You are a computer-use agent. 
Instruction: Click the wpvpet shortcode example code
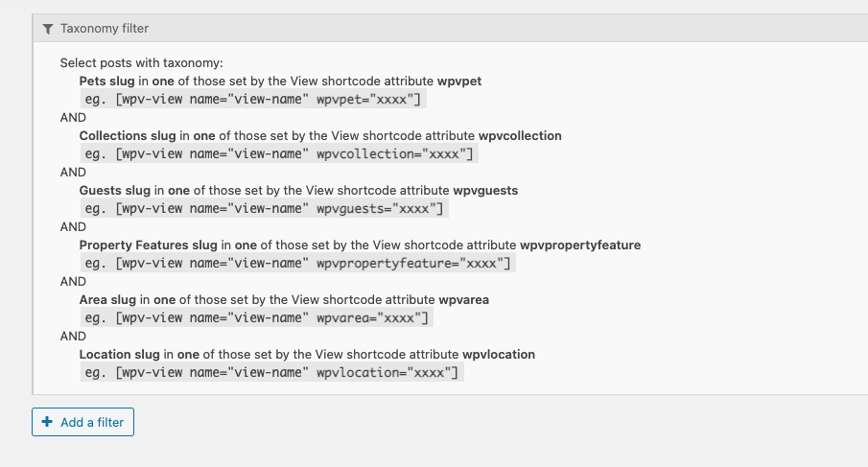[x=253, y=100]
